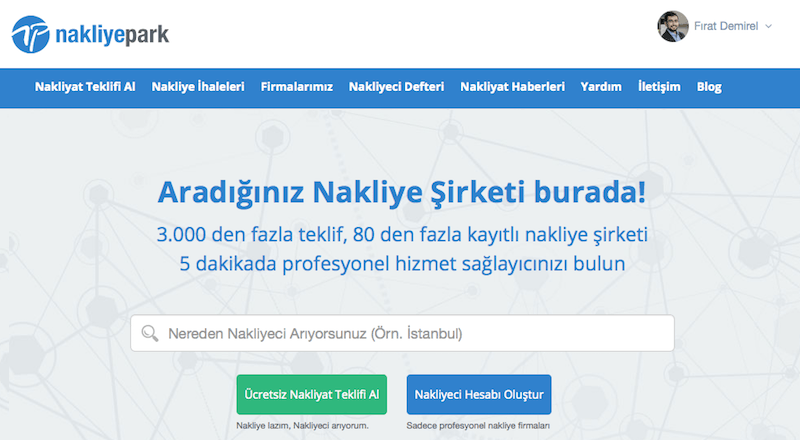Visit the Blog link
The height and width of the screenshot is (440, 800).
[709, 87]
